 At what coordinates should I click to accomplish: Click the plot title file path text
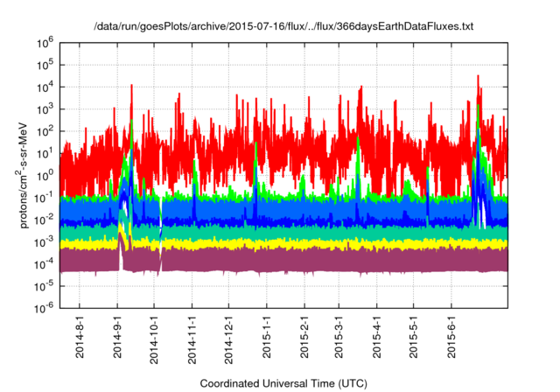283,26
